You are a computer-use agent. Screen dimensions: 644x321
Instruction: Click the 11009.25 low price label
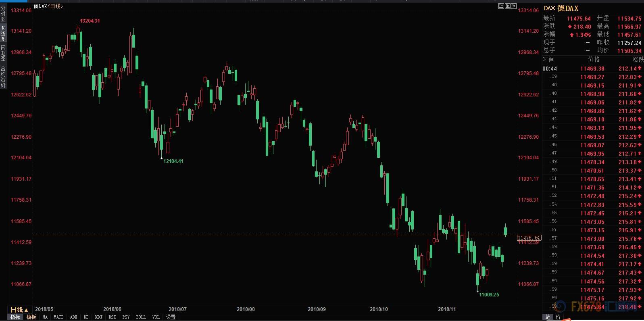pyautogui.click(x=489, y=295)
